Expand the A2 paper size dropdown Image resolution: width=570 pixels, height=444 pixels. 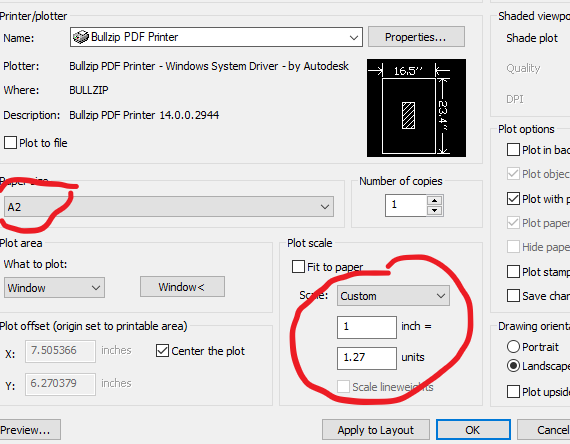click(169, 207)
